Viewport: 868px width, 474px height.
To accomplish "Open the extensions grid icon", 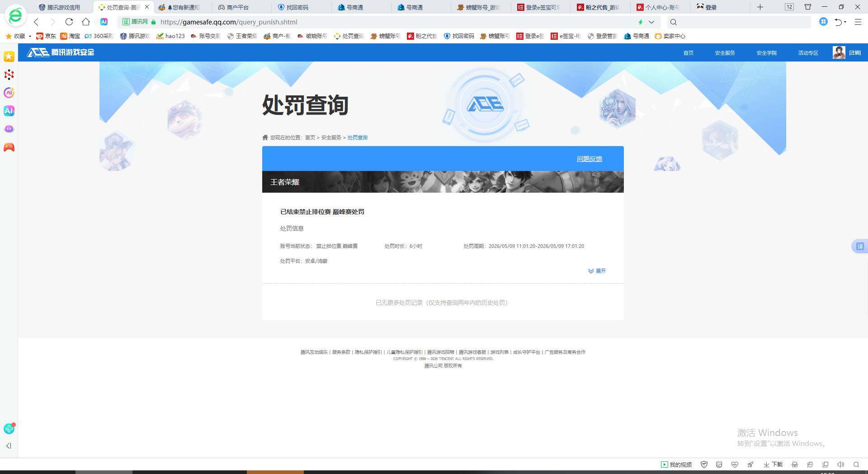I will click(x=823, y=22).
